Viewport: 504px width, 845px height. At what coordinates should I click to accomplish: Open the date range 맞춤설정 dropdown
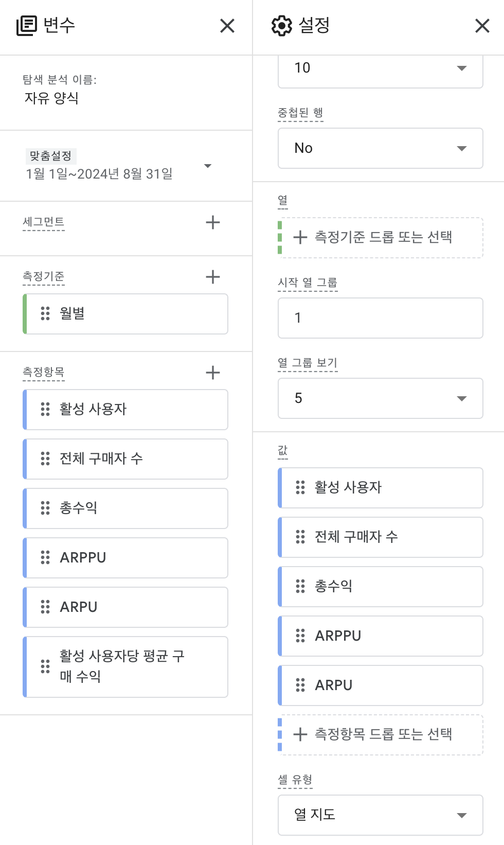click(208, 166)
